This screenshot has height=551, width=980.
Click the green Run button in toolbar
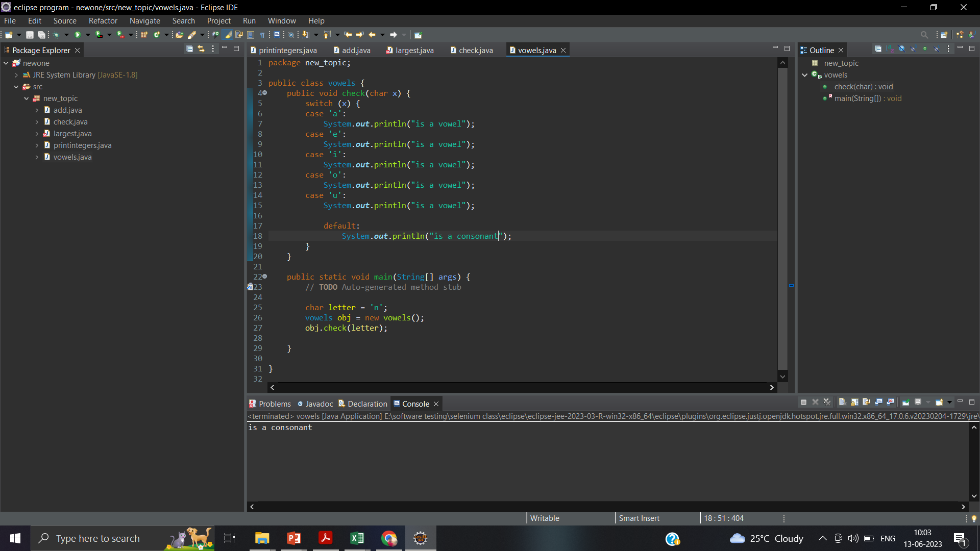tap(78, 35)
